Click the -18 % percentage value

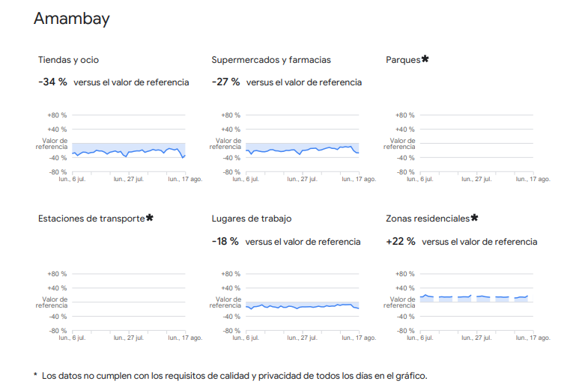coord(225,241)
